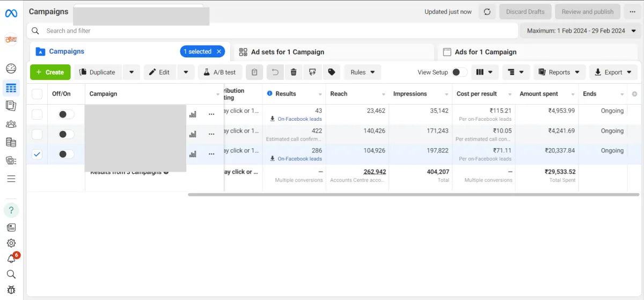View charts icon for the 422-results campaign
644x300 pixels.
pyautogui.click(x=193, y=134)
